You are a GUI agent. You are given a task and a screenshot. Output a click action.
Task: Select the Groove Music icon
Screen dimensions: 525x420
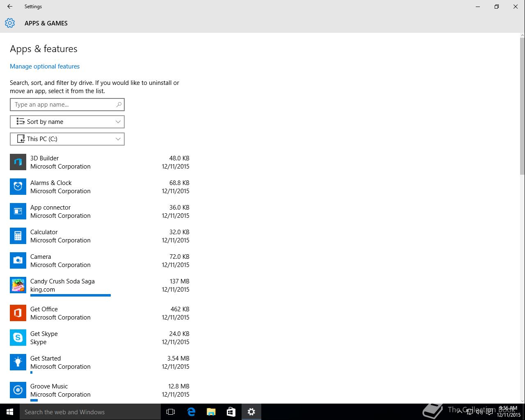(x=18, y=390)
